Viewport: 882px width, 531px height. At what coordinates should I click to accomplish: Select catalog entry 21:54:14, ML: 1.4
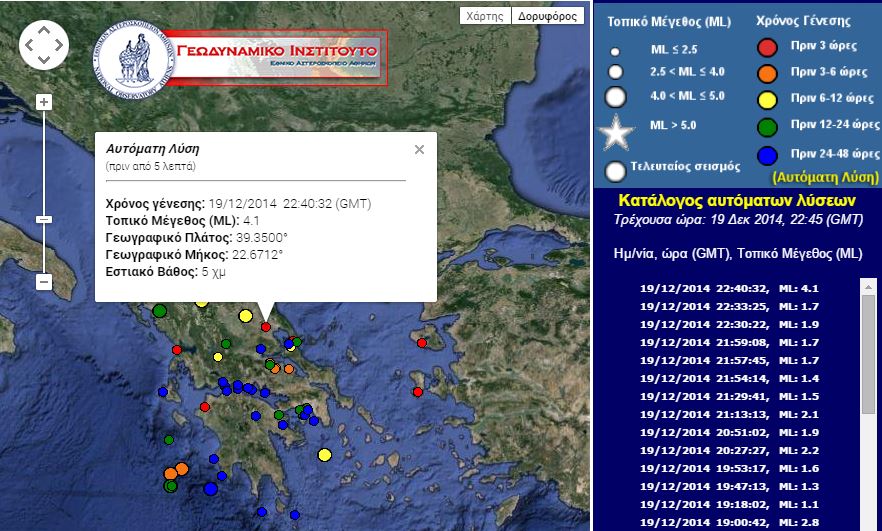point(729,379)
